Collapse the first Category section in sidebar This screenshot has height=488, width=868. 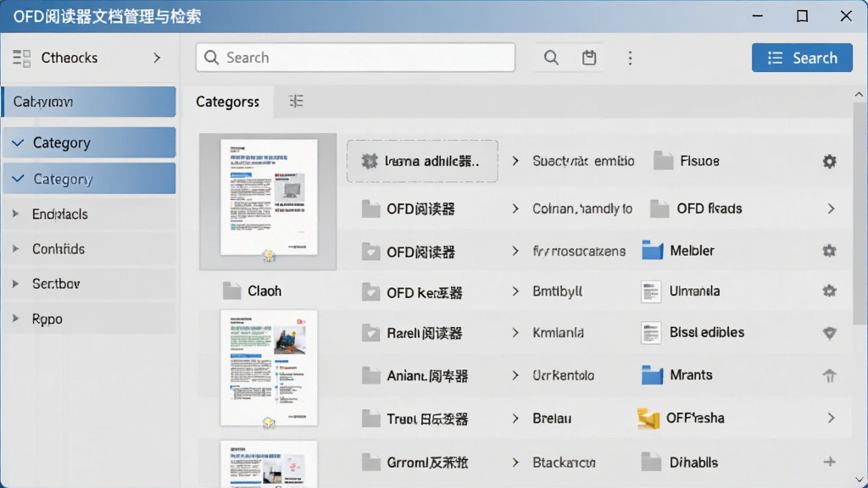tap(18, 142)
